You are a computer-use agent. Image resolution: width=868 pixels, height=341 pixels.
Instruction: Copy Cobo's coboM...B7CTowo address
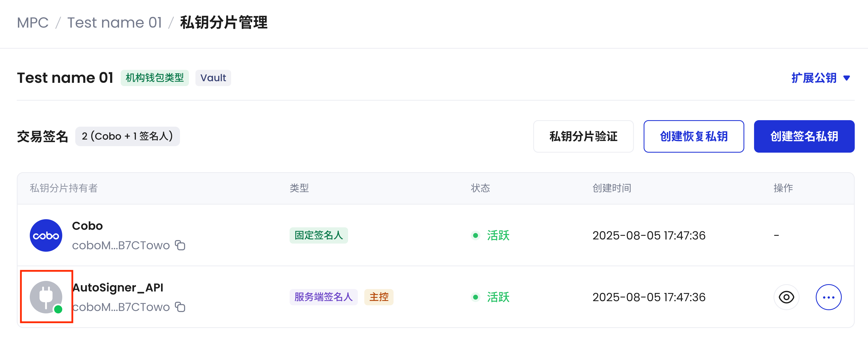click(181, 245)
